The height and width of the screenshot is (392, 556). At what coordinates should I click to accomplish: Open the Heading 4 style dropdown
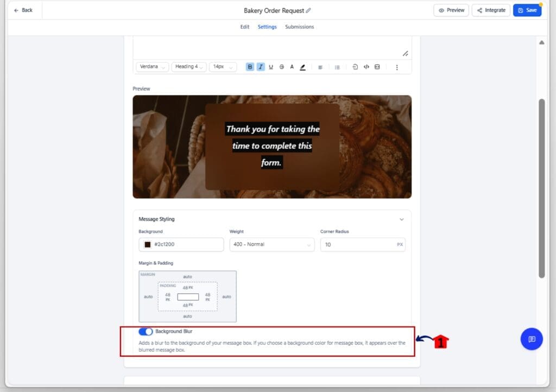pos(189,67)
